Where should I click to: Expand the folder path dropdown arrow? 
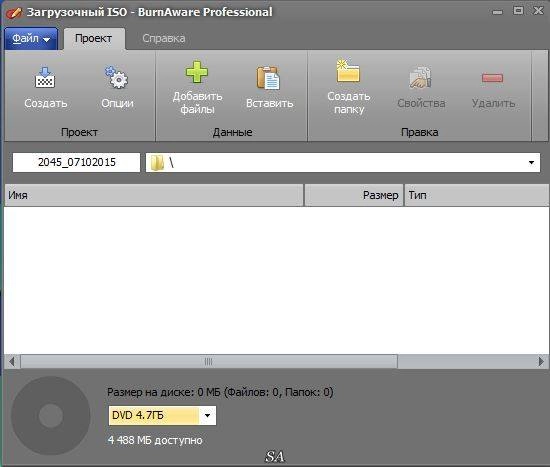tap(531, 162)
